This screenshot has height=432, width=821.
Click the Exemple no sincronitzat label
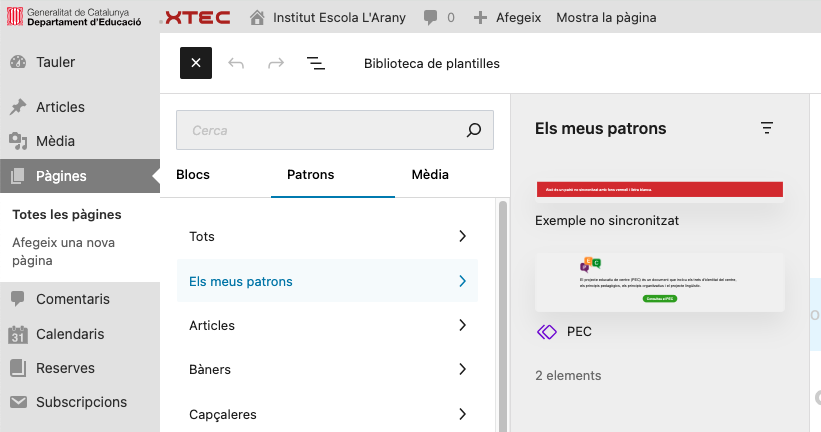coord(607,220)
